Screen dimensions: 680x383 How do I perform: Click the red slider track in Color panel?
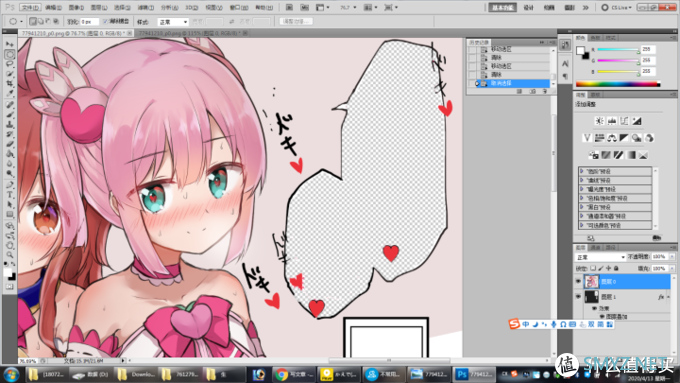coord(618,49)
